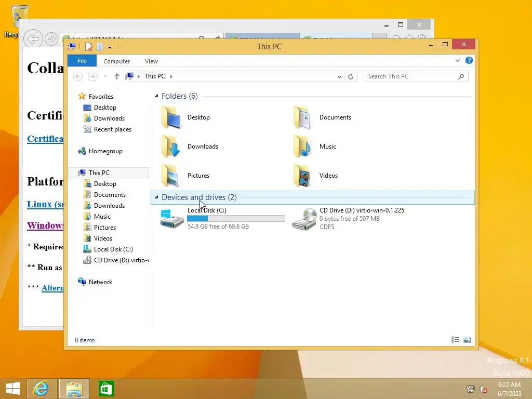Click the Search This PC field
Image resolution: width=532 pixels, height=399 pixels.
pos(416,77)
